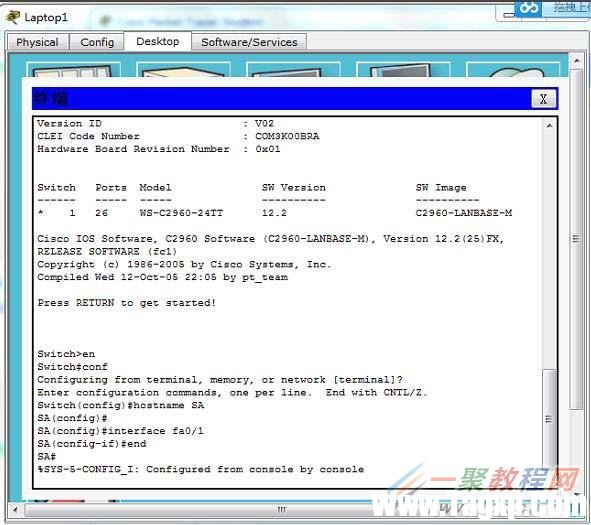Click the Laptop1 window title icon
Screen dimensions: 591x525
(x=13, y=17)
